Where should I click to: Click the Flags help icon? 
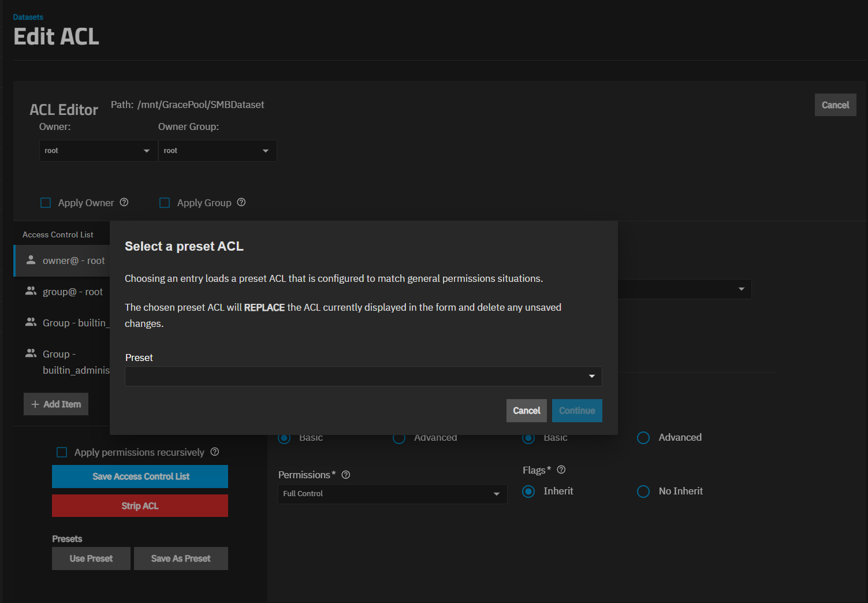point(561,470)
